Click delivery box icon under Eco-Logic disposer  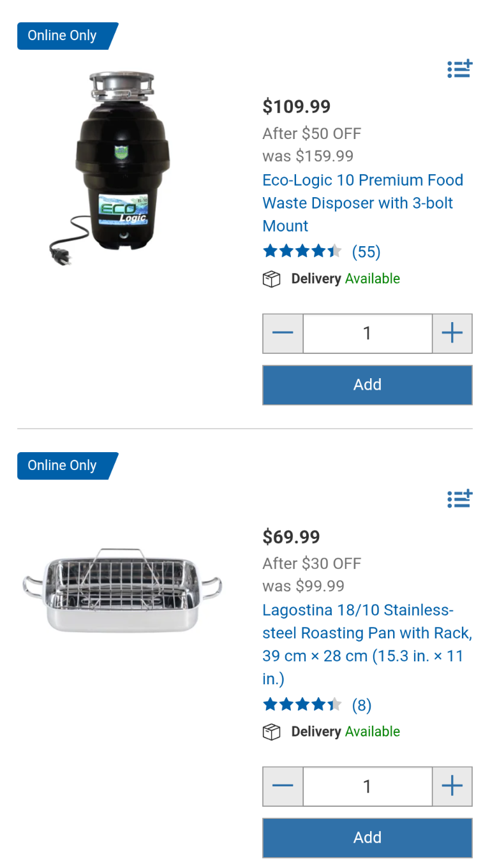pyautogui.click(x=272, y=279)
